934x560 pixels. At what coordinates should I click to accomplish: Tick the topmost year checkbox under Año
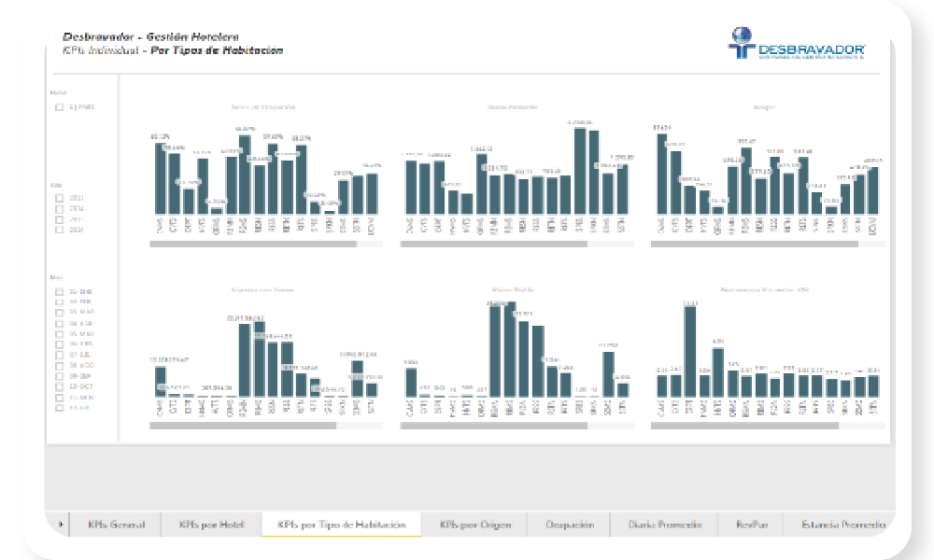[59, 198]
